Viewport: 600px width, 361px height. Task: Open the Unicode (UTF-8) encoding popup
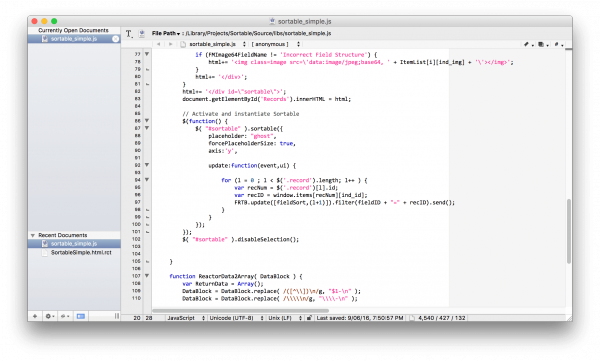236,318
